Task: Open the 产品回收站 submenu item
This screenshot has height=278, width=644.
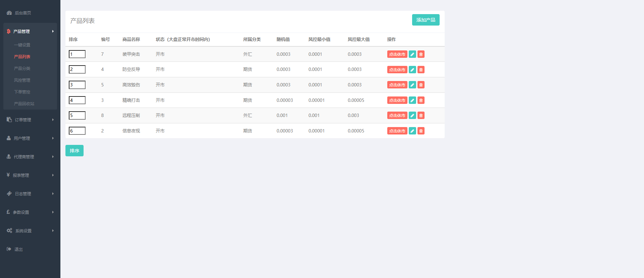Action: (x=24, y=104)
